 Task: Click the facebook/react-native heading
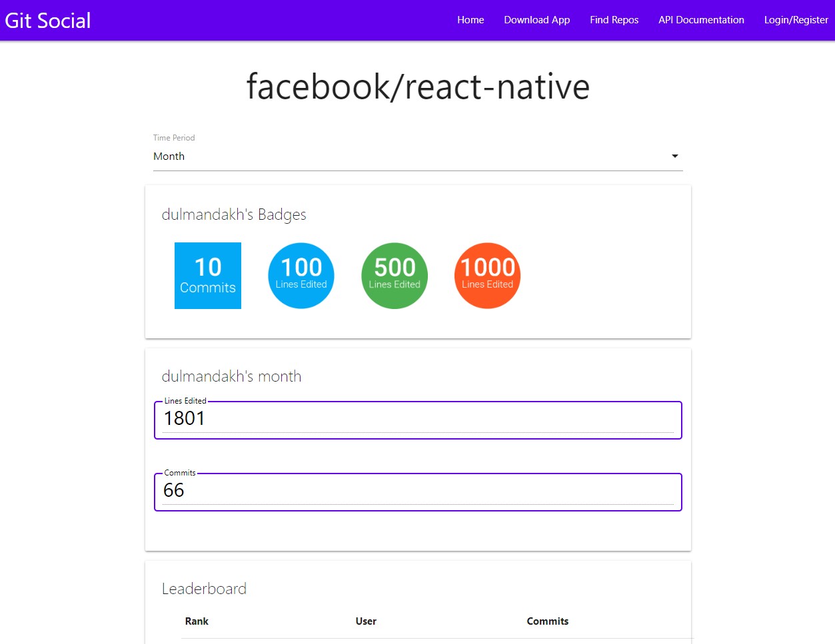point(418,87)
